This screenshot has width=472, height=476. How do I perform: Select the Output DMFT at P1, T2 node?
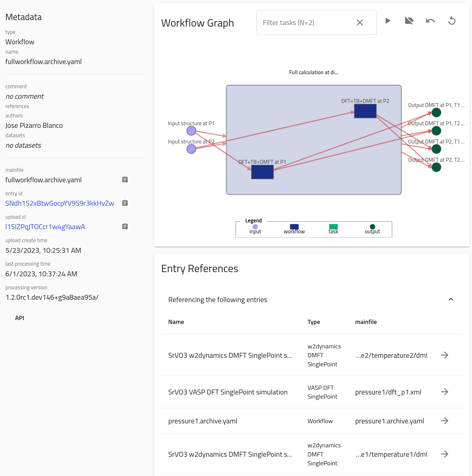click(436, 131)
